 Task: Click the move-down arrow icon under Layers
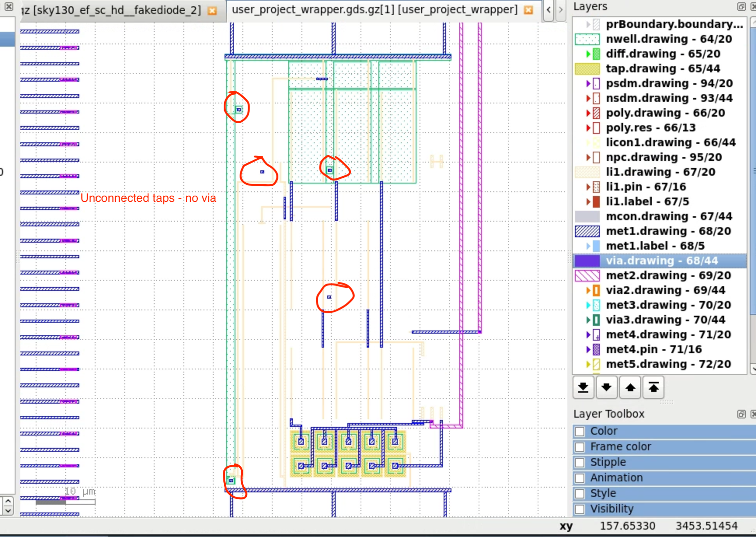606,388
